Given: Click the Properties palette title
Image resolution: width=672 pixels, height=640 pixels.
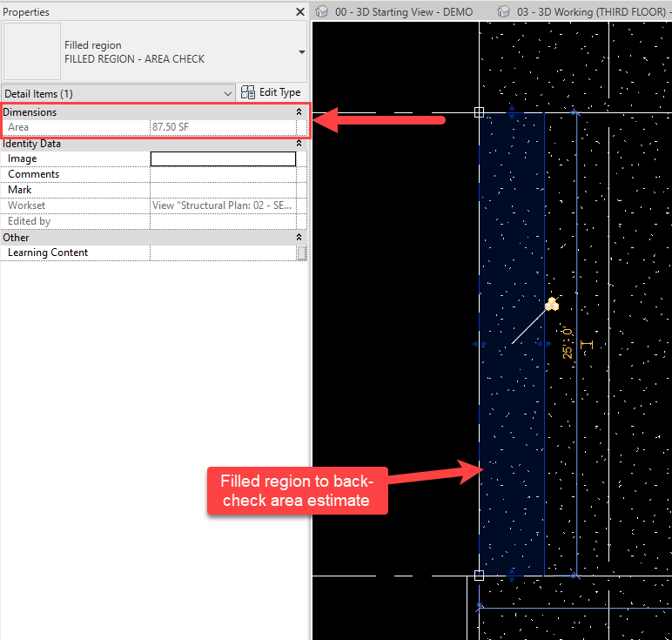Looking at the screenshot, I should (x=26, y=12).
